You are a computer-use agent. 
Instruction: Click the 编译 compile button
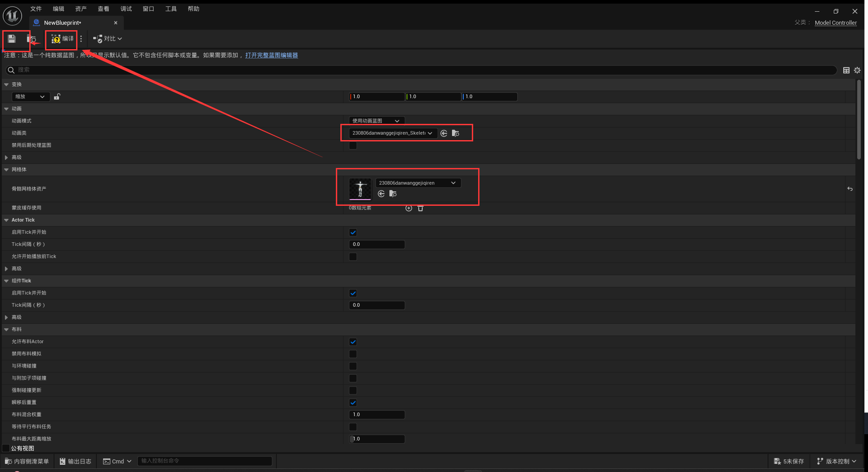63,39
